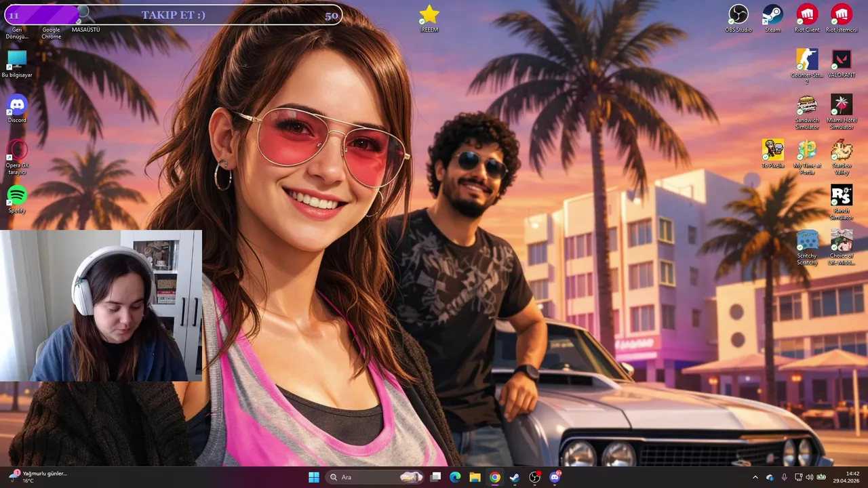The width and height of the screenshot is (868, 488).
Task: Open the OBS Studio desktop shortcut
Action: point(738,18)
